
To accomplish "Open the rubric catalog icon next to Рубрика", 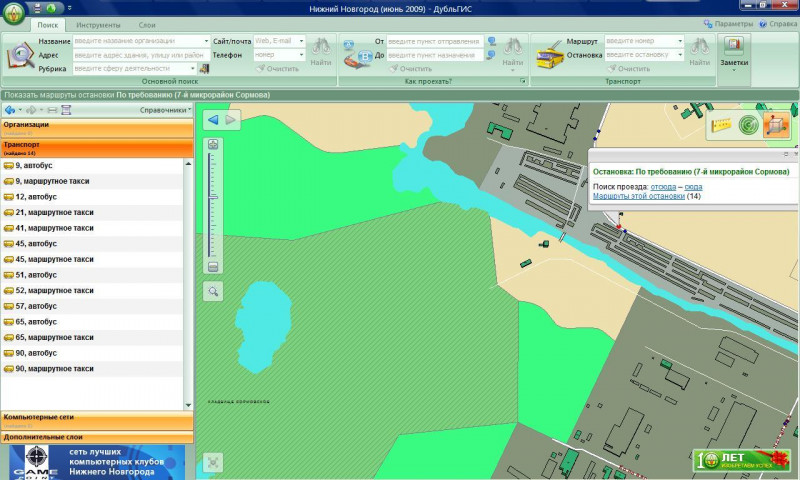I will click(x=204, y=68).
